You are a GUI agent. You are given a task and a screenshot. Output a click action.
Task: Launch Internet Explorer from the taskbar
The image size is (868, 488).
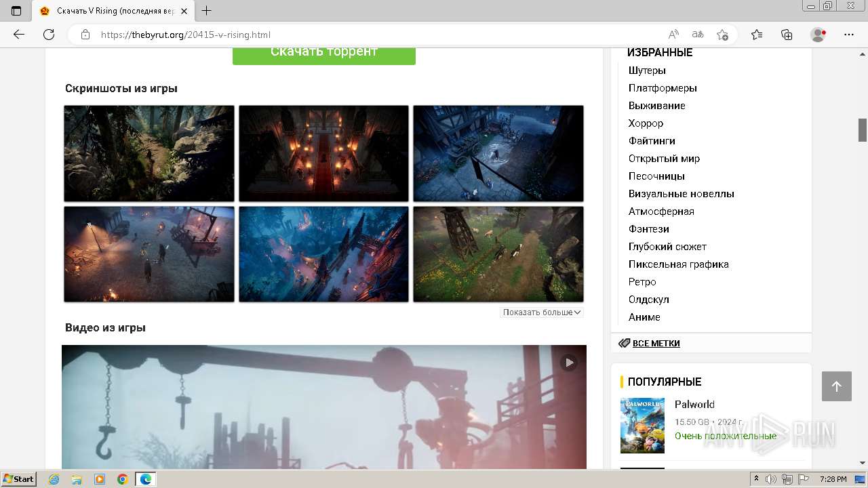coord(54,479)
